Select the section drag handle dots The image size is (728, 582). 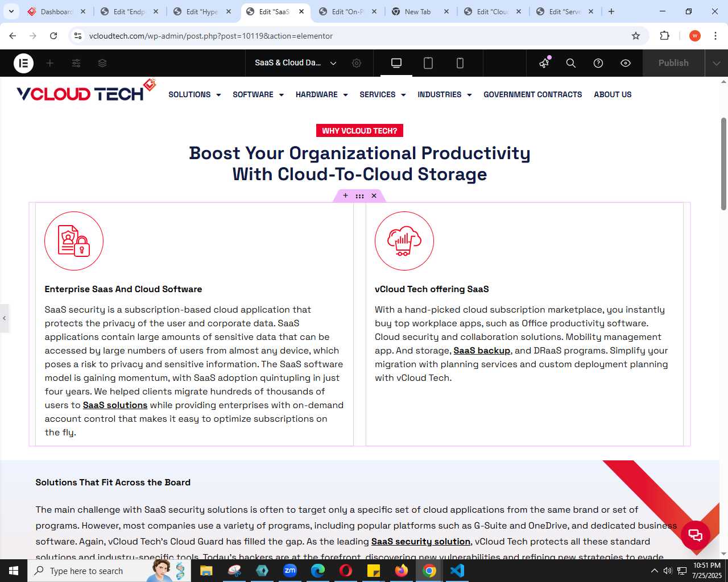click(359, 196)
